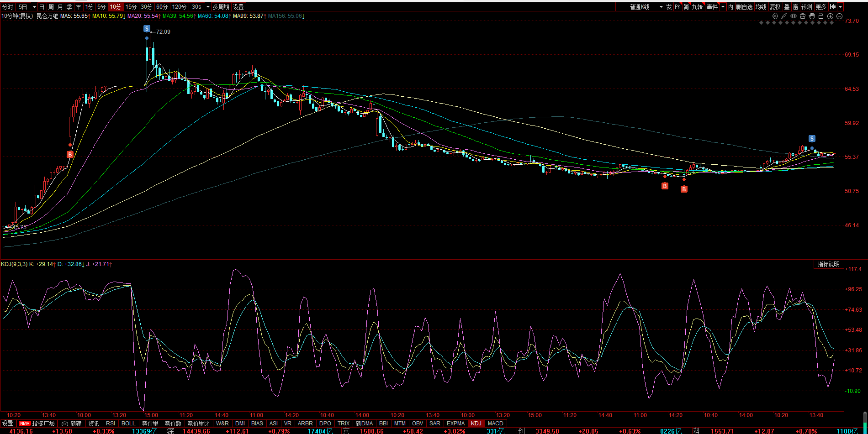Select the feather drawing tool icon

(x=784, y=16)
